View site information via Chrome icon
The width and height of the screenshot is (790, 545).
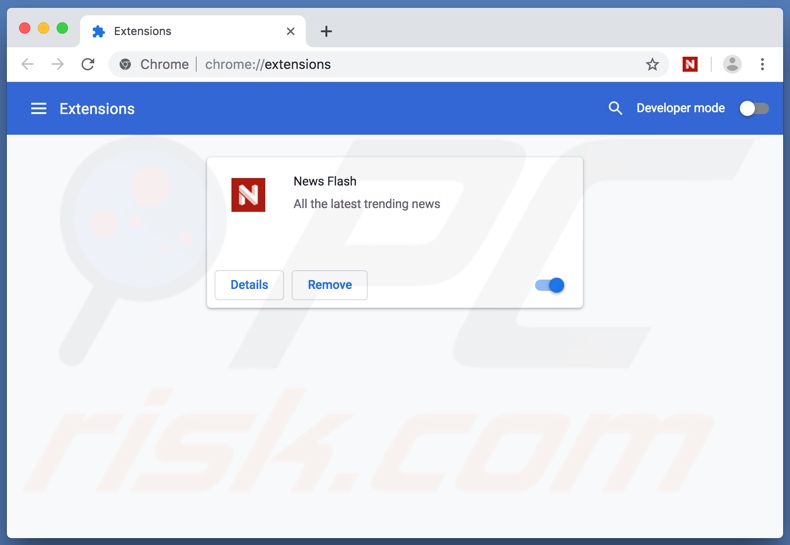click(x=126, y=64)
